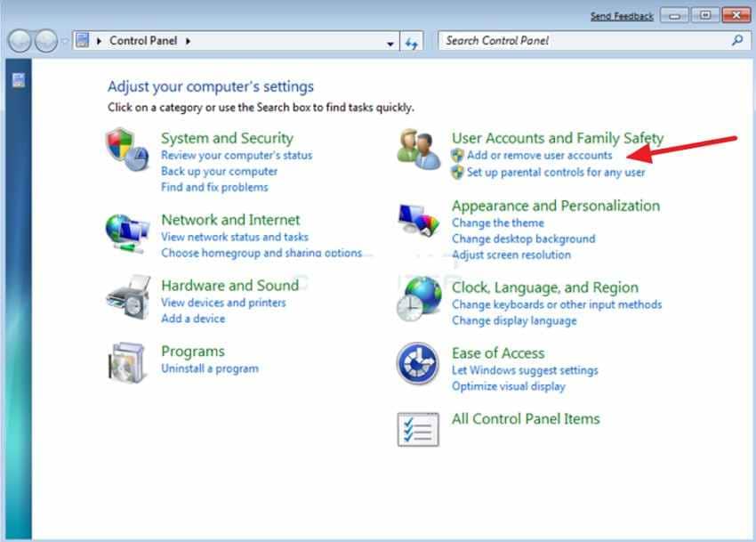Open System and Security category heading
Viewport: 756px width, 542px height.
click(227, 138)
